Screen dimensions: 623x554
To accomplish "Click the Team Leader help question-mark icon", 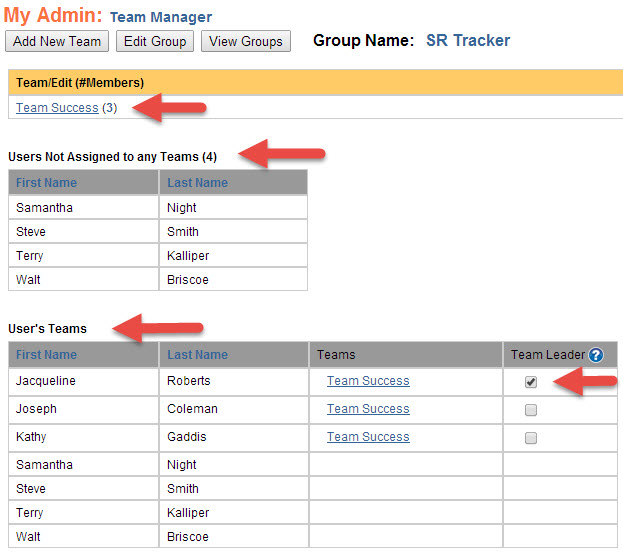I will click(596, 355).
